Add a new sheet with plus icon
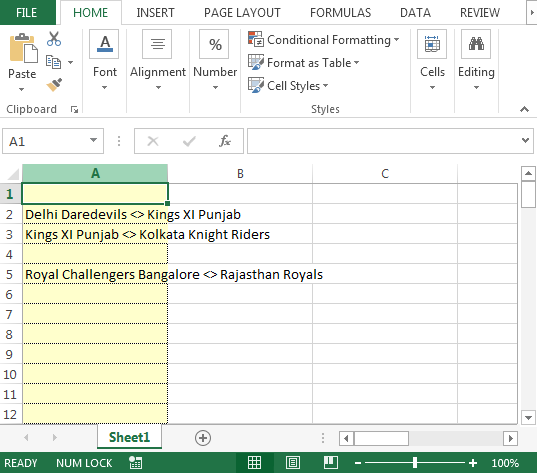 coord(203,438)
